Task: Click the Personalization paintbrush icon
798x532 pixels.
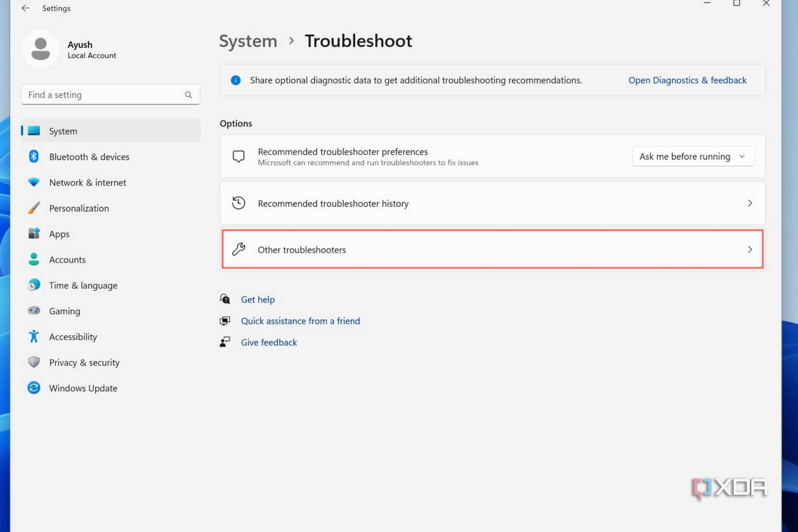Action: pyautogui.click(x=34, y=208)
